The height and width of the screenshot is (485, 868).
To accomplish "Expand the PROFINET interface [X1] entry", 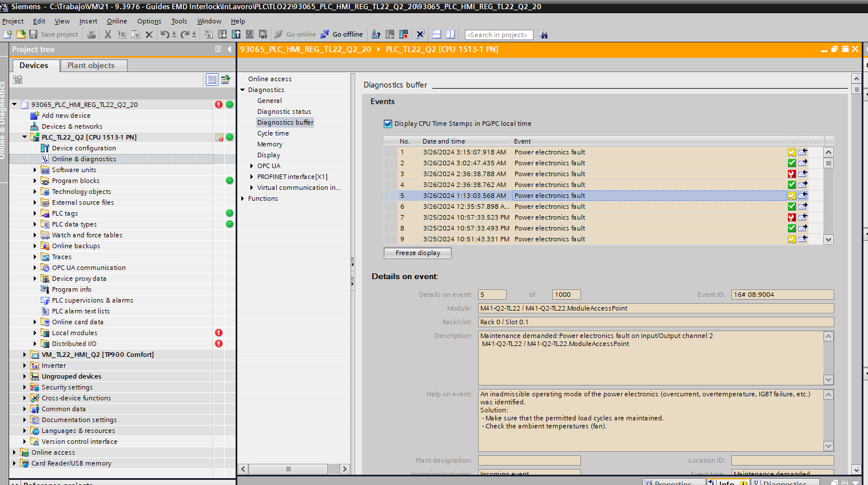I will [252, 177].
